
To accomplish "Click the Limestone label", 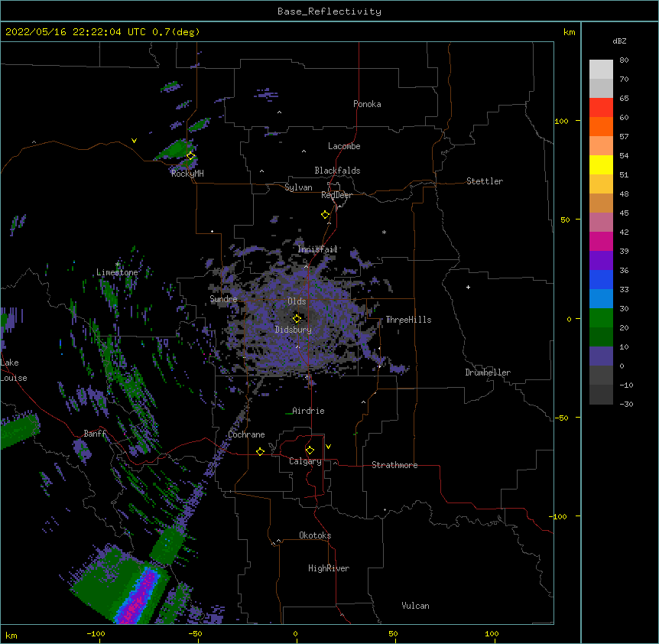I will tap(117, 272).
